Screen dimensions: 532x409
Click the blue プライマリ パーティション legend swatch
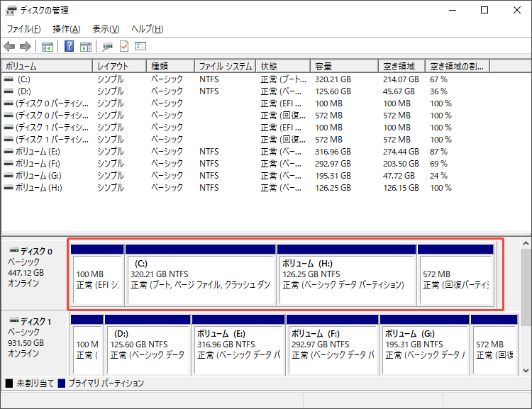[62, 383]
